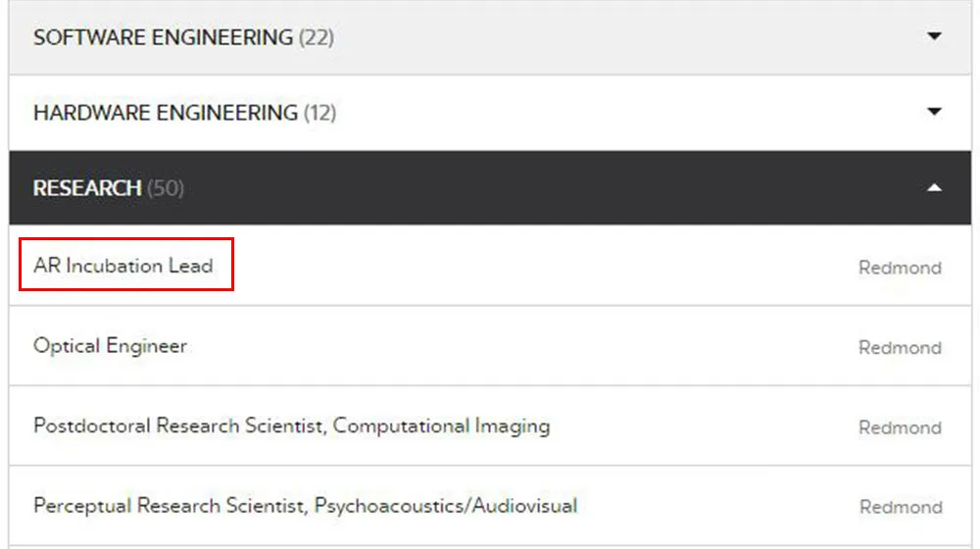Click the (12) count next to Hardware Engineering
The width and height of the screenshot is (980, 549).
coord(320,113)
